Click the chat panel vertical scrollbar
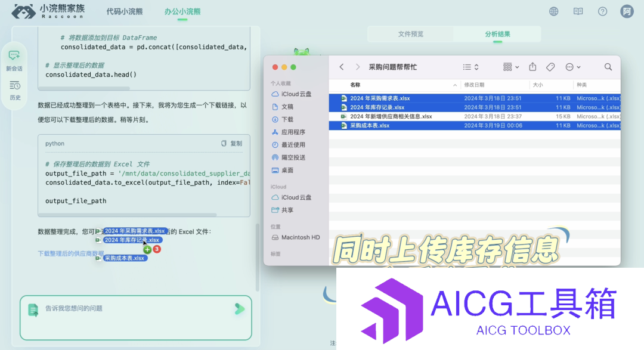 coord(258,257)
